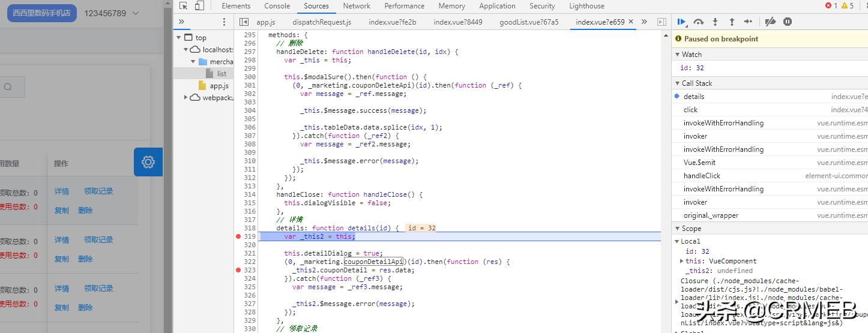Select the handleClick call stack frame
This screenshot has width=868, height=333.
click(702, 176)
